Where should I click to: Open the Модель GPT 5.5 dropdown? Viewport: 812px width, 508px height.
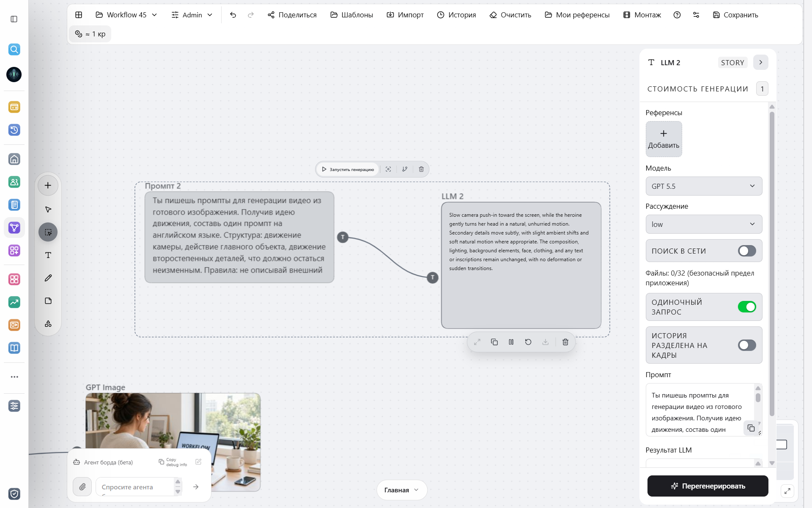[x=704, y=186]
